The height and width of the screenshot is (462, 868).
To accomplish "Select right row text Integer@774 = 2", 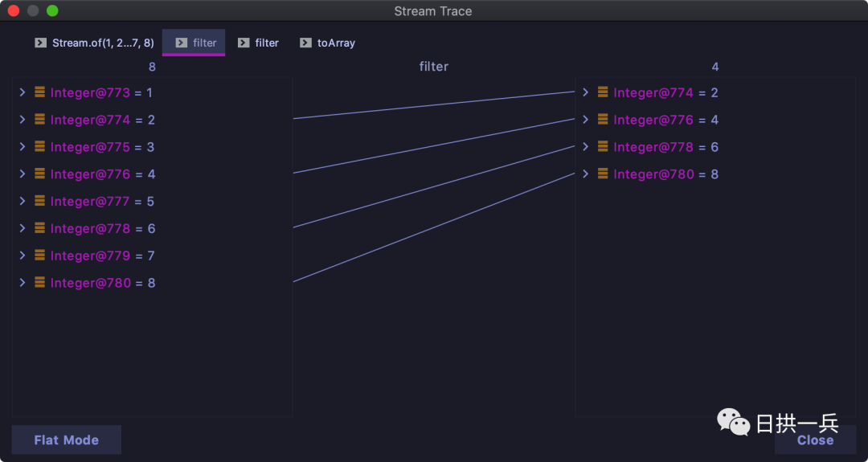I will [666, 92].
